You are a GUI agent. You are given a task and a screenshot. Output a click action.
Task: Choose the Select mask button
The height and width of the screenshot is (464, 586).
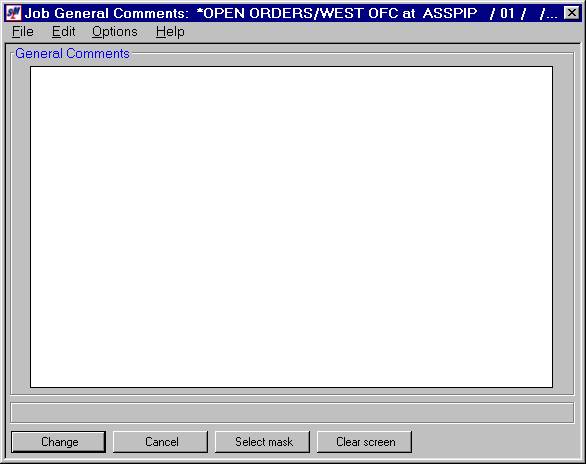click(263, 442)
